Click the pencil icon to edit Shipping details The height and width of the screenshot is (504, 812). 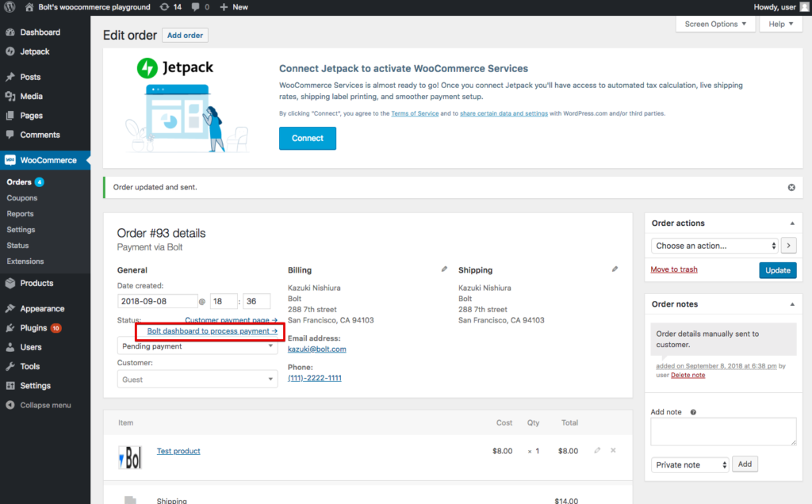tap(615, 269)
